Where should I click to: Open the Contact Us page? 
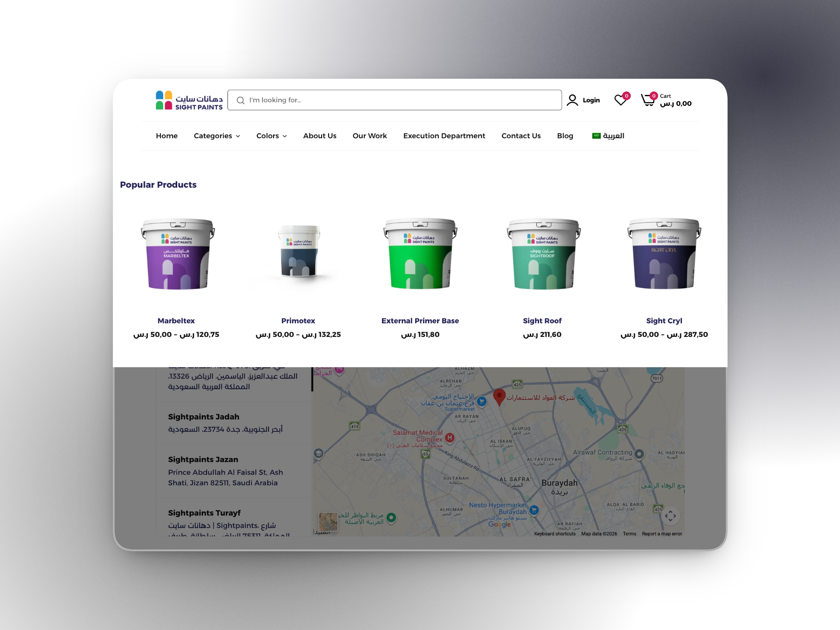click(521, 136)
